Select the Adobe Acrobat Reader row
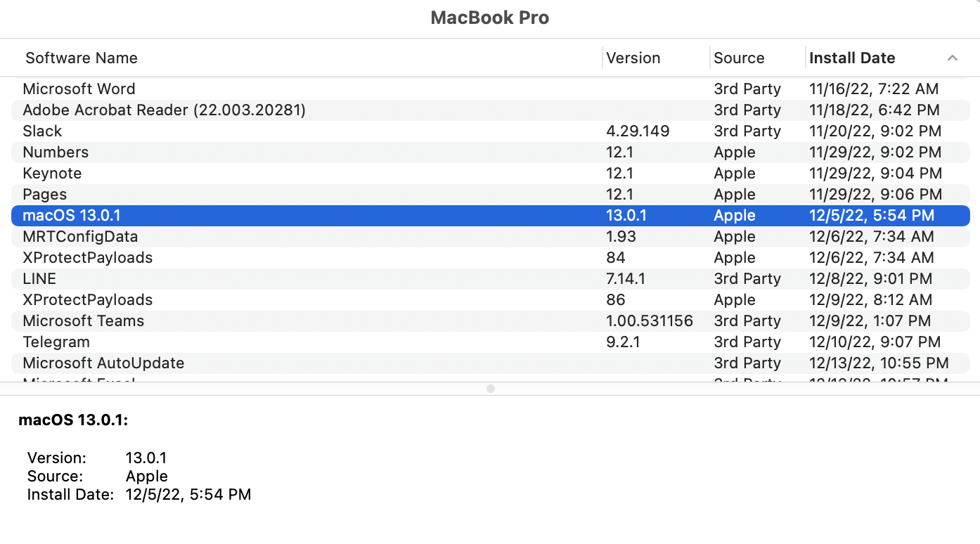Viewport: 980px width, 544px height. [x=491, y=110]
